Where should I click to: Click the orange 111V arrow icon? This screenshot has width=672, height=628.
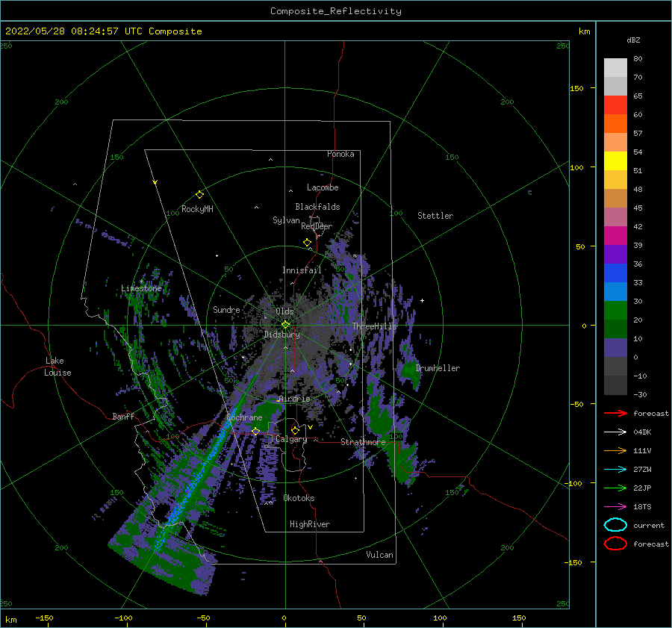[615, 450]
